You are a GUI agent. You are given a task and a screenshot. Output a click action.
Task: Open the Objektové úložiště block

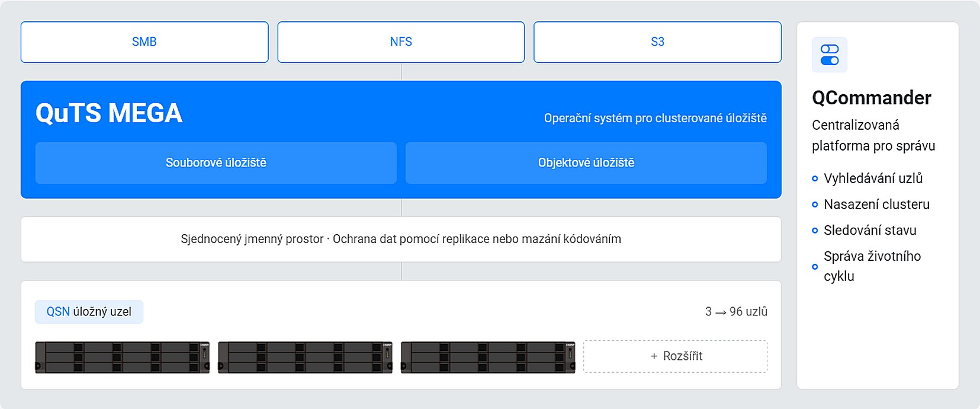pyautogui.click(x=586, y=162)
